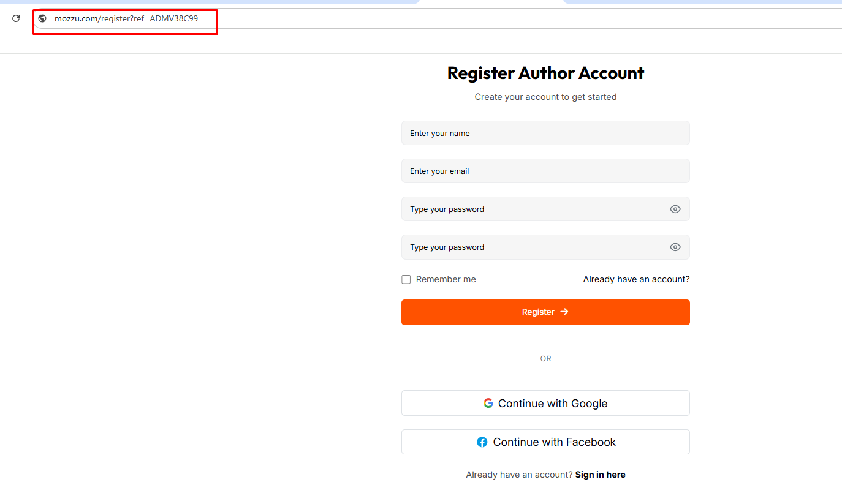842x504 pixels.
Task: Reveal the first password field contents
Action: (x=675, y=209)
